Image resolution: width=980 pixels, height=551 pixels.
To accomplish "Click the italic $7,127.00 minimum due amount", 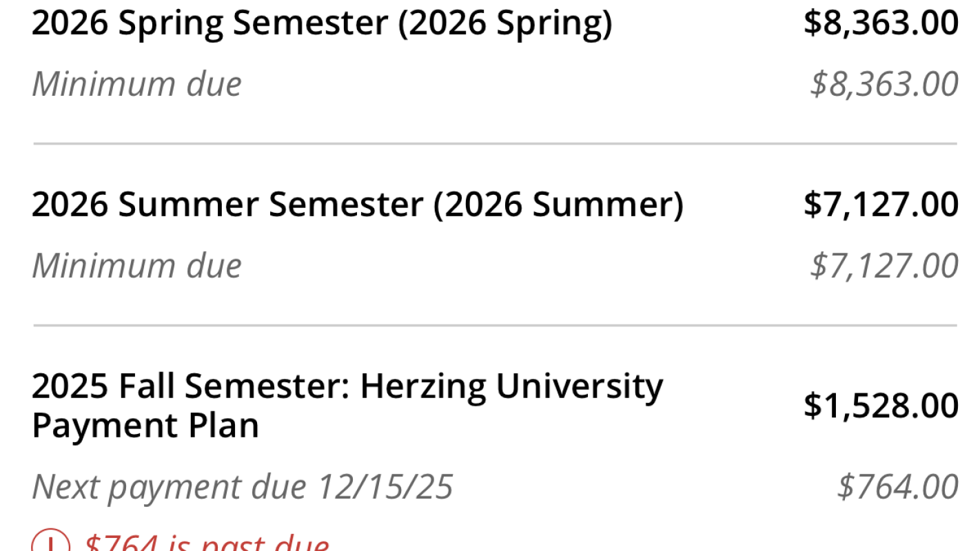I will pos(884,266).
